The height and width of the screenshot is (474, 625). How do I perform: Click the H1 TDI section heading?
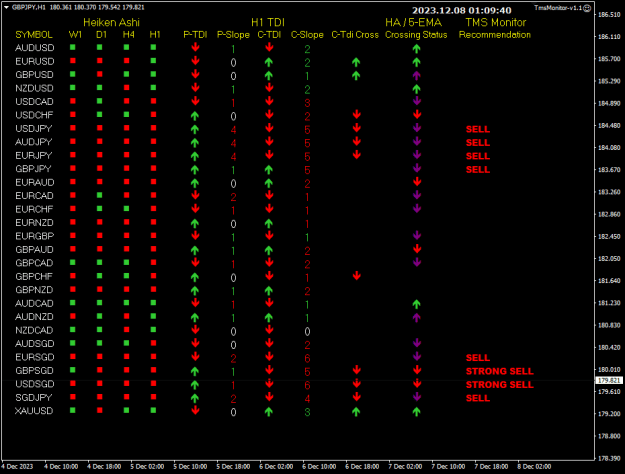(268, 22)
